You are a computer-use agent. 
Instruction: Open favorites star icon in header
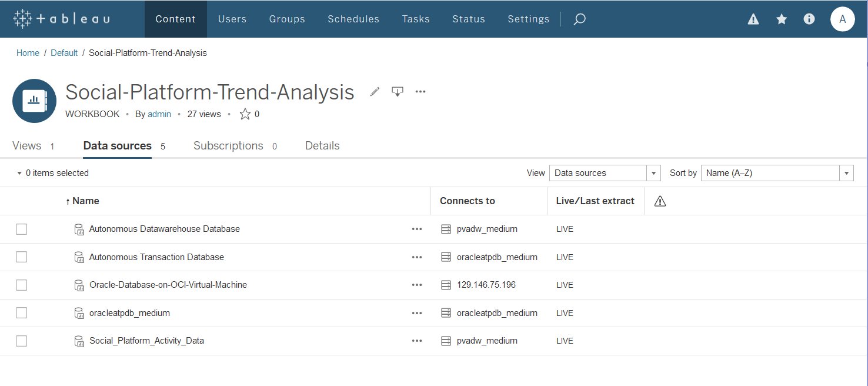[782, 19]
